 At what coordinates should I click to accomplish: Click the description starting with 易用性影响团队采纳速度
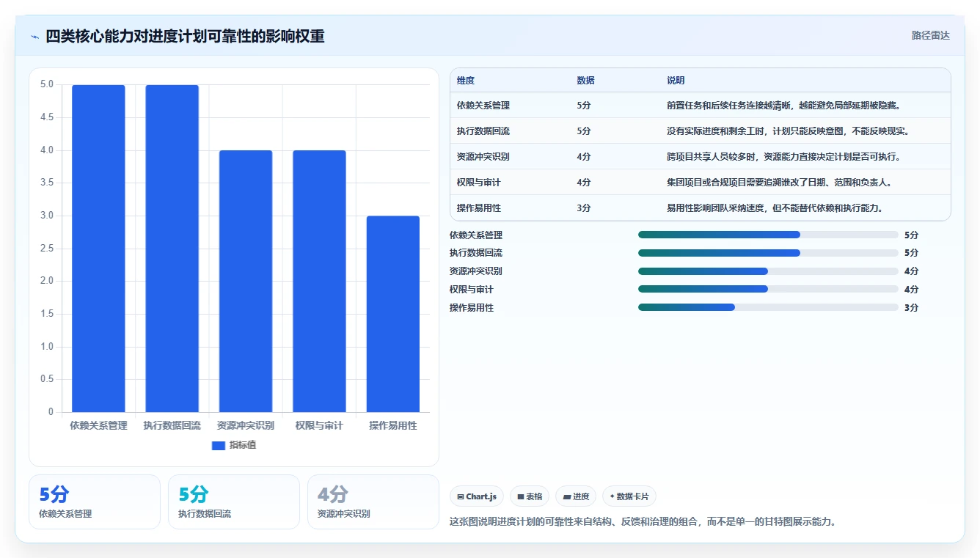click(775, 208)
